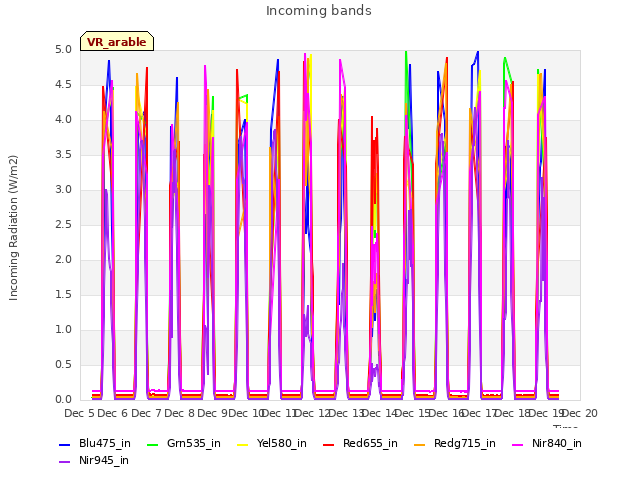Click the blue Blu475_in legend color marker

[64, 444]
